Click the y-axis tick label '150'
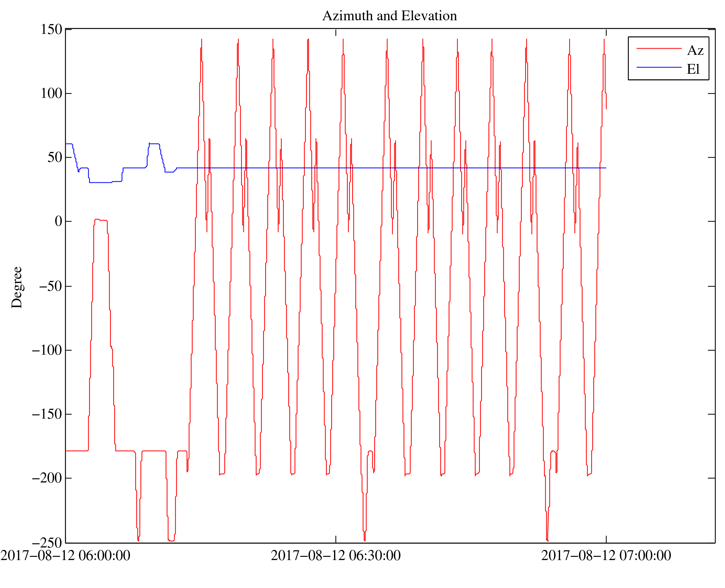Image resolution: width=725 pixels, height=588 pixels. click(x=51, y=29)
